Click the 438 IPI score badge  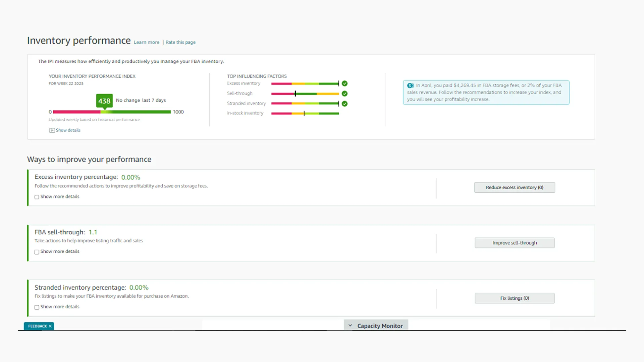(104, 101)
